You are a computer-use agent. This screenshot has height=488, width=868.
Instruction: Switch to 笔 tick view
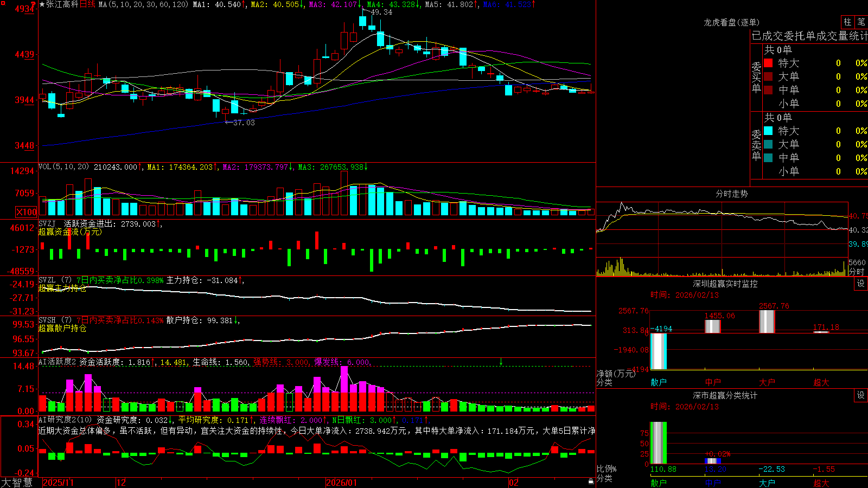861,22
